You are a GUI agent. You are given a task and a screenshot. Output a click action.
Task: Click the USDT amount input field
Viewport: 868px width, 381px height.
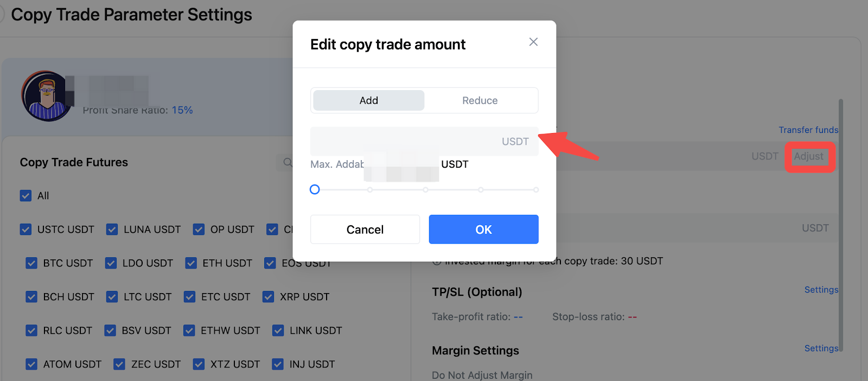(424, 142)
